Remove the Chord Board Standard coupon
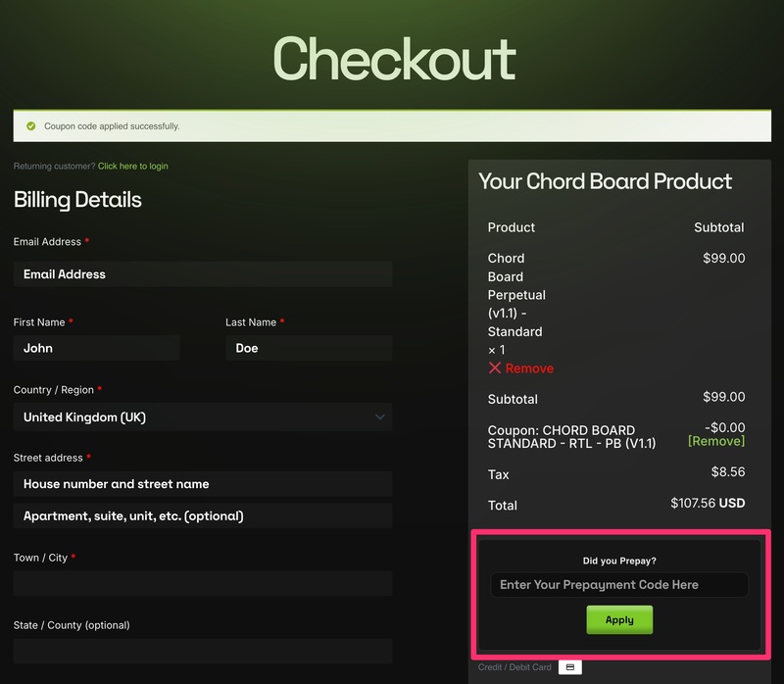Viewport: 784px width, 684px height. click(716, 442)
